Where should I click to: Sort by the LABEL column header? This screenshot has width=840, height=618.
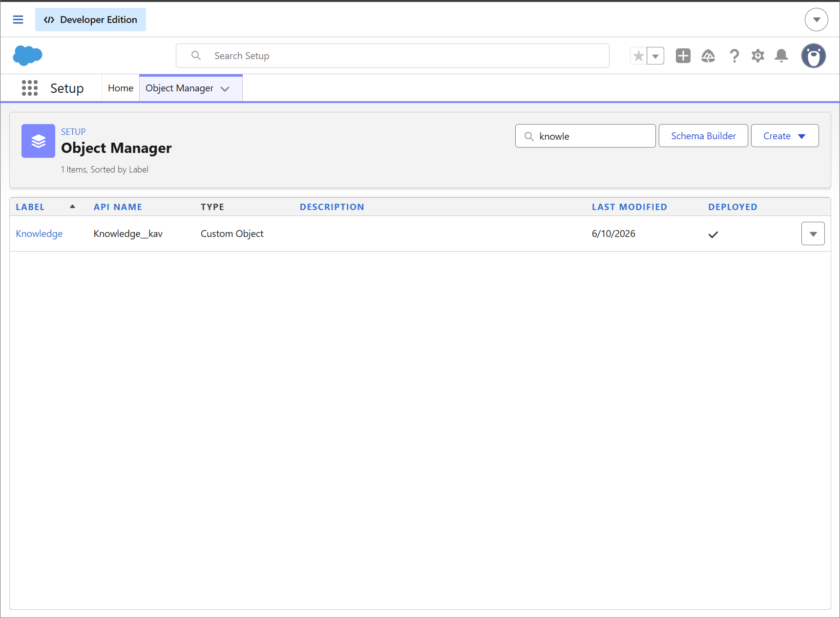[30, 207]
